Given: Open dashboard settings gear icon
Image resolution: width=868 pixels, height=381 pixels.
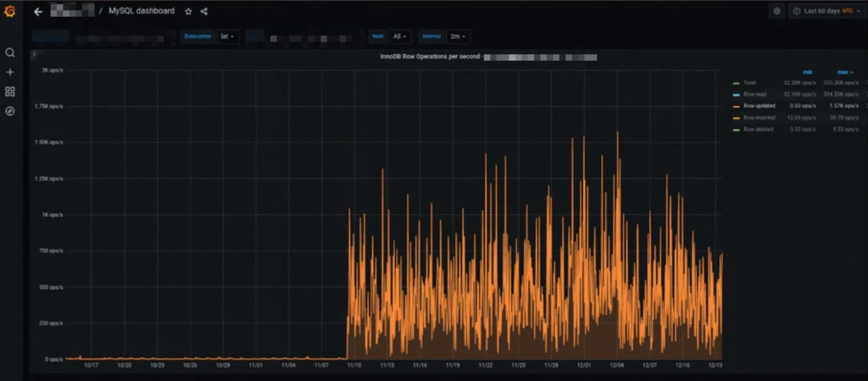Looking at the screenshot, I should [x=777, y=11].
